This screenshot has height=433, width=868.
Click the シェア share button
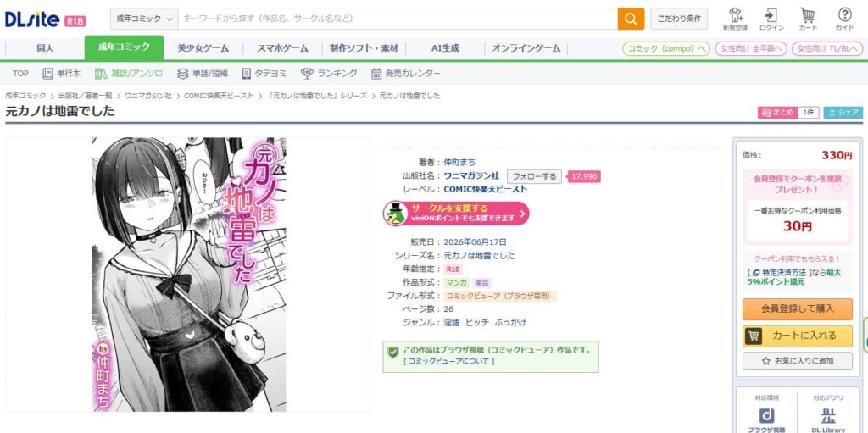pyautogui.click(x=843, y=113)
